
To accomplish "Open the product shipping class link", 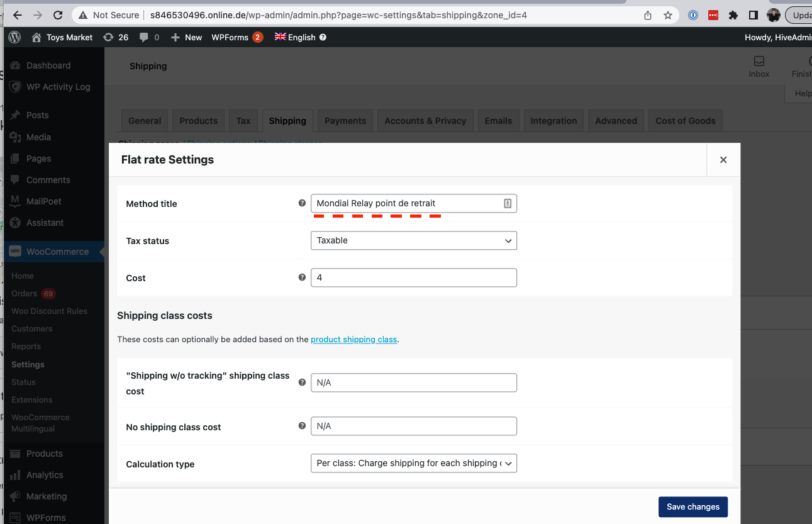I will tap(353, 339).
